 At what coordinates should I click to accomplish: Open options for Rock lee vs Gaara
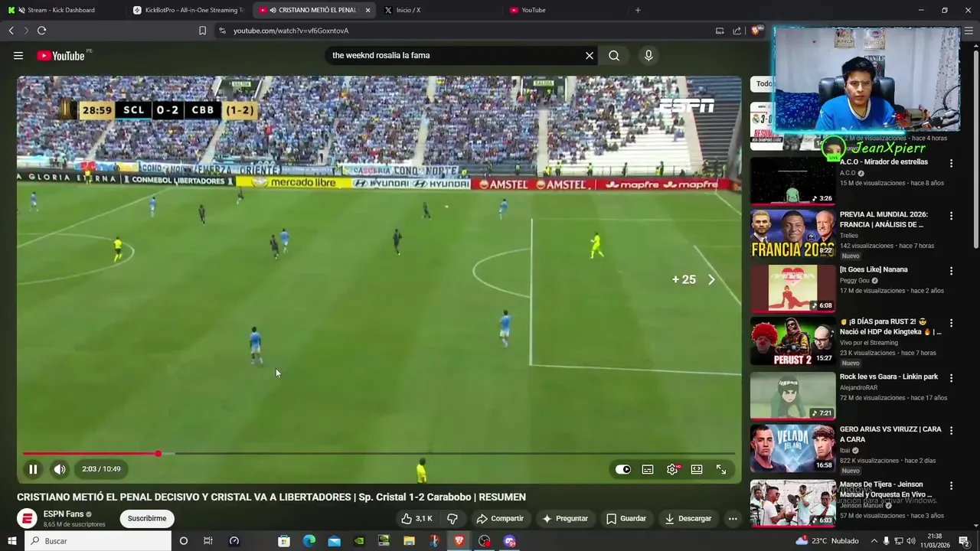(951, 378)
